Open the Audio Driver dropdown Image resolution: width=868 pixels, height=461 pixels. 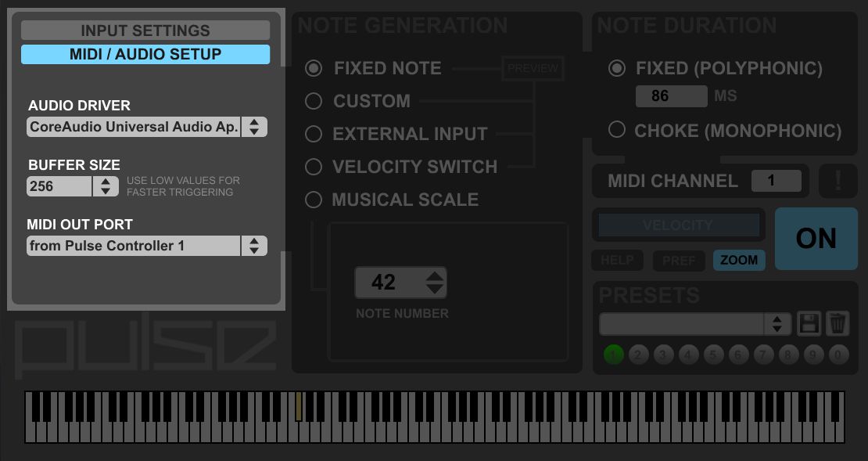[x=147, y=127]
